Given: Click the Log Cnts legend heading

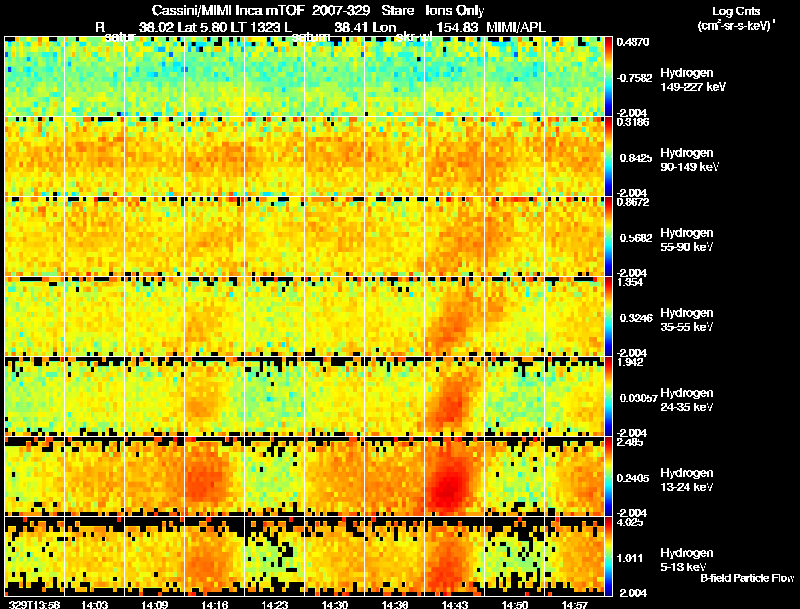Looking at the screenshot, I should pyautogui.click(x=736, y=11).
